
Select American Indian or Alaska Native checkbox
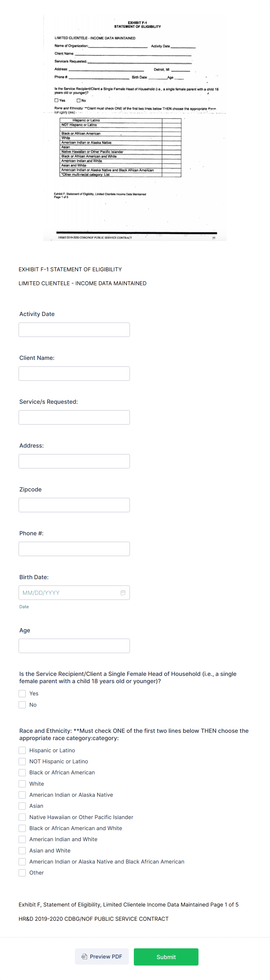(22, 794)
